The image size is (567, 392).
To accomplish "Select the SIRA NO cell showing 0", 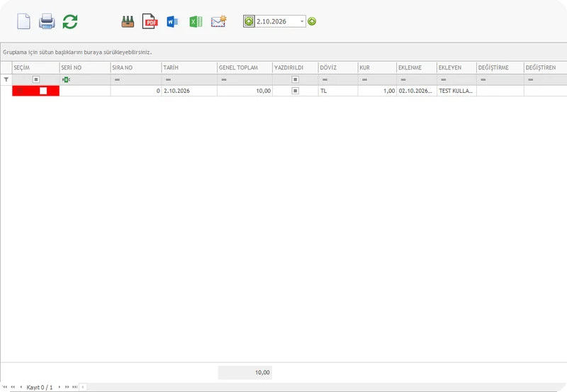I will point(135,91).
